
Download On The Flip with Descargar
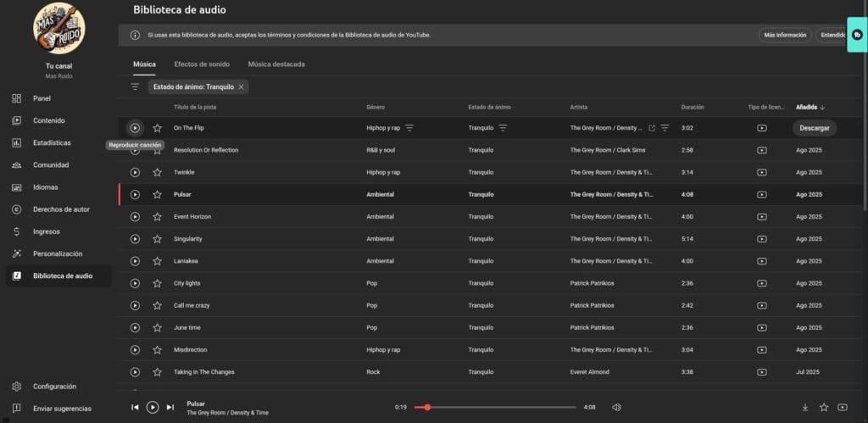click(x=815, y=128)
